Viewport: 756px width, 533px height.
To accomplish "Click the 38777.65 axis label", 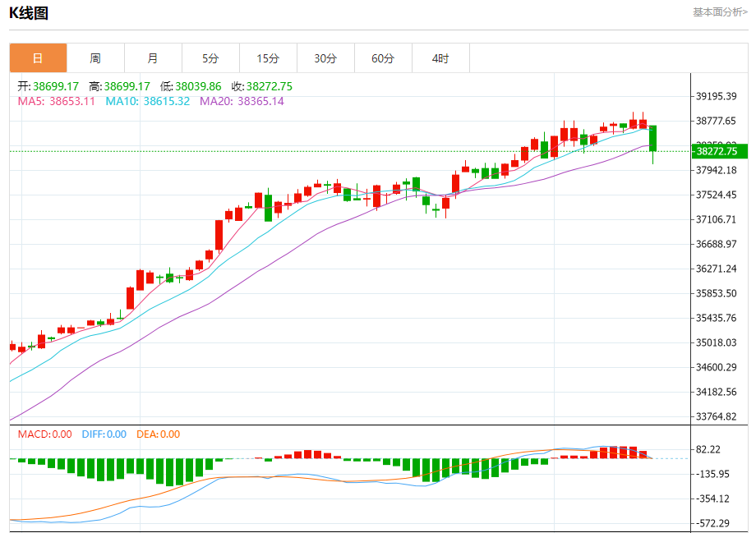I will (716, 121).
